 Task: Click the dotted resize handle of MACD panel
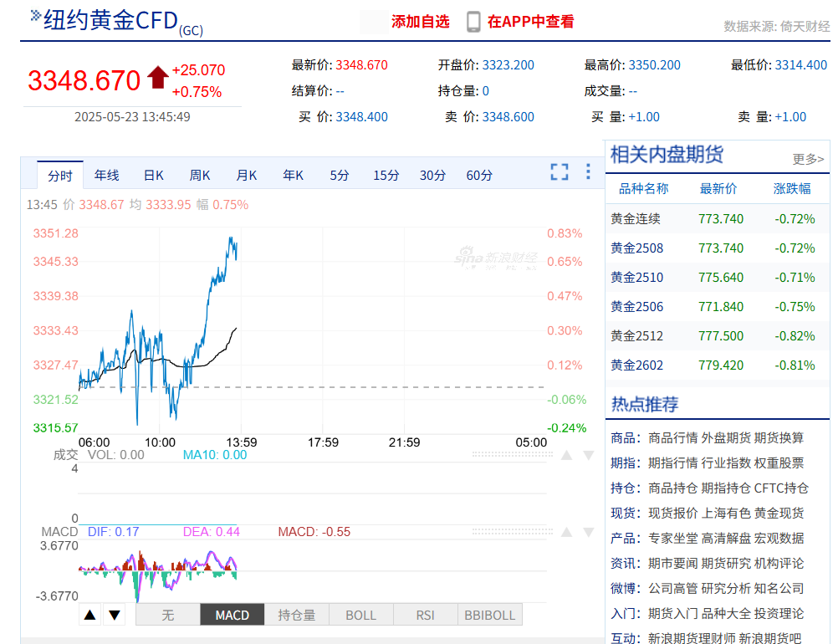pyautogui.click(x=512, y=532)
